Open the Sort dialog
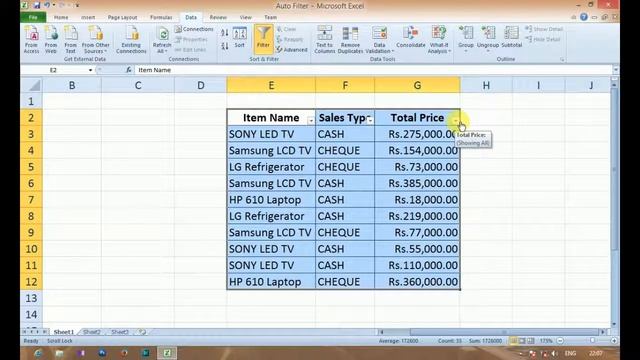This screenshot has height=360, width=640. point(240,38)
